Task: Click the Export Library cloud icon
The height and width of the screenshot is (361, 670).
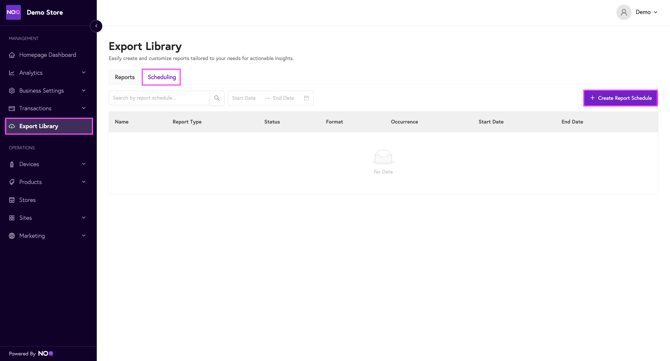Action: point(12,126)
